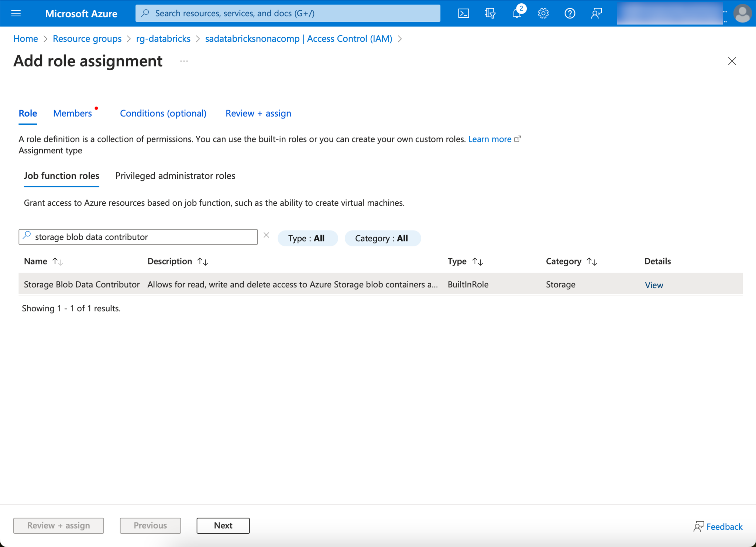This screenshot has width=756, height=547.
Task: Open the Azure portal hamburger menu
Action: coord(16,14)
